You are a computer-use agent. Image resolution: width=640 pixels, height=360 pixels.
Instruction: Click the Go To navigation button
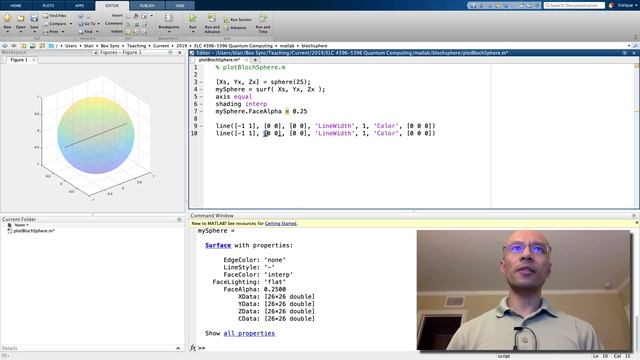coord(87,24)
